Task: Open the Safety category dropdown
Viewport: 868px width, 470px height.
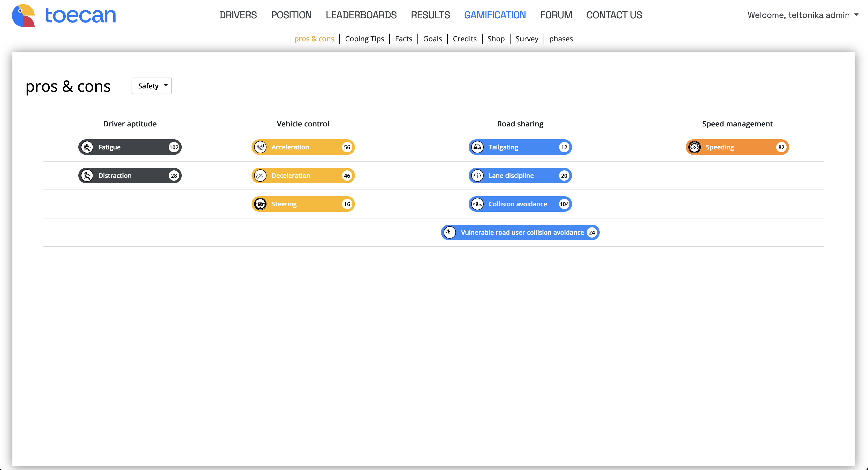Action: [152, 86]
